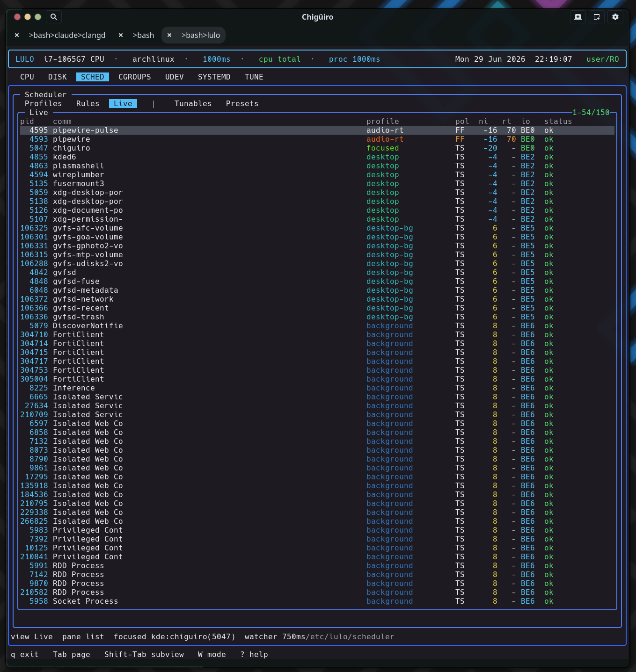The height and width of the screenshot is (672, 636).
Task: Select the gvfsd-network process row
Action: pyautogui.click(x=317, y=299)
